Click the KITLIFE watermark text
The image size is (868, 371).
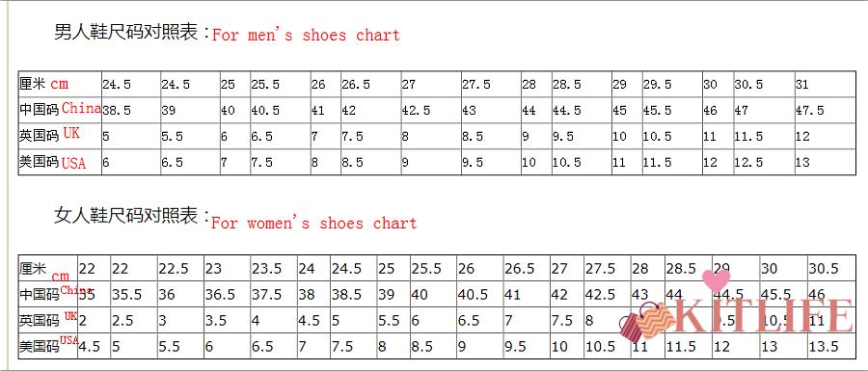coord(764,317)
